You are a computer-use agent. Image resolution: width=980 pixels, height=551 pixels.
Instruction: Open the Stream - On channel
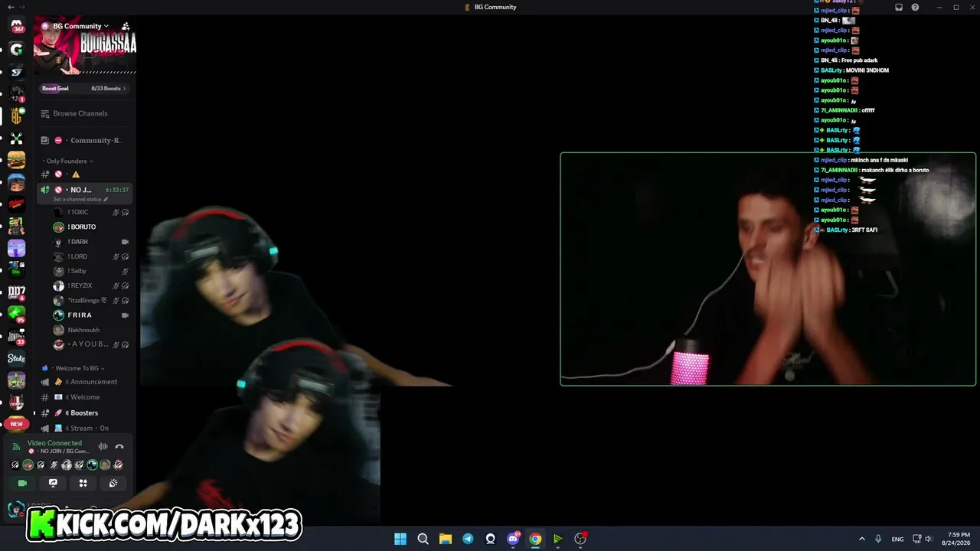84,429
